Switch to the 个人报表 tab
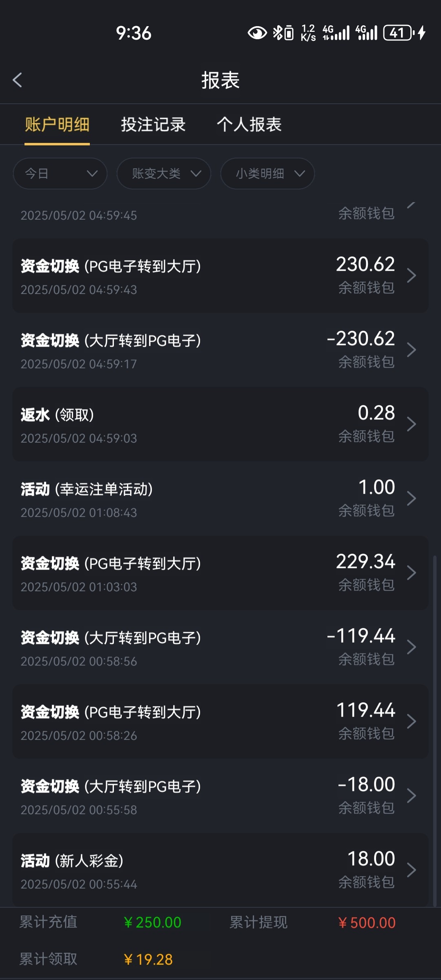The height and width of the screenshot is (980, 441). pyautogui.click(x=249, y=125)
